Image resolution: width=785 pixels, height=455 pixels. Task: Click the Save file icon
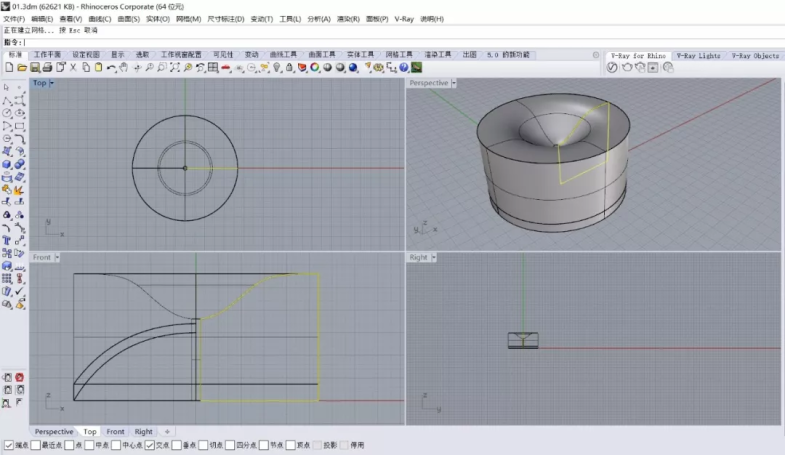click(33, 67)
